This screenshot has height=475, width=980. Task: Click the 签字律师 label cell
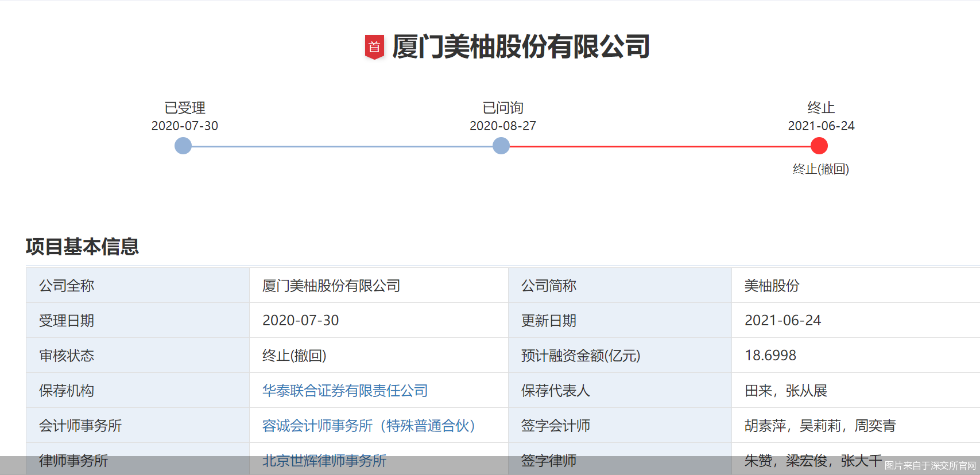620,459
